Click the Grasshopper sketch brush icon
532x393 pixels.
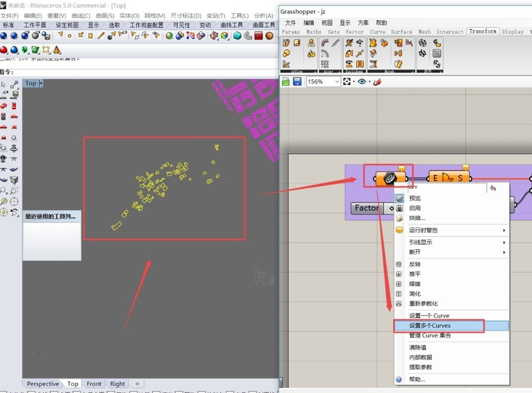377,81
